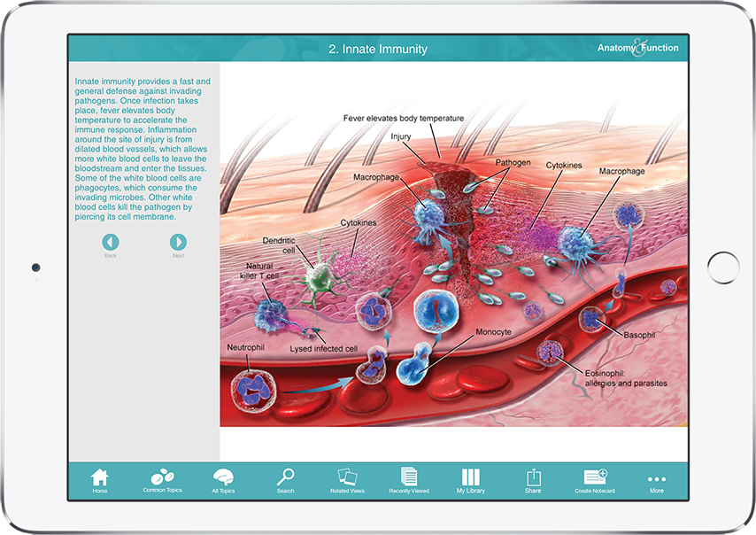Click the All Topics brain icon
This screenshot has height=535, width=756.
click(x=223, y=478)
